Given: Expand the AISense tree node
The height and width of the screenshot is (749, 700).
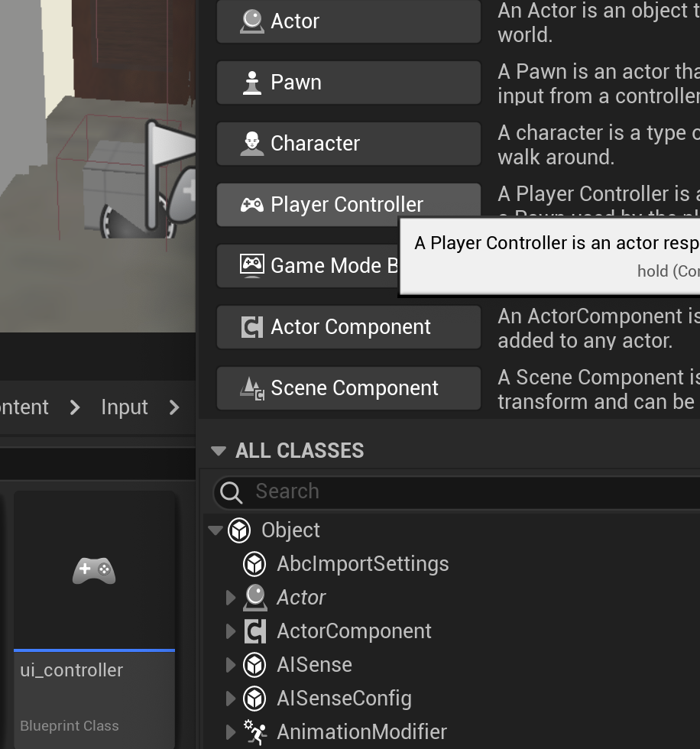Looking at the screenshot, I should point(231,665).
